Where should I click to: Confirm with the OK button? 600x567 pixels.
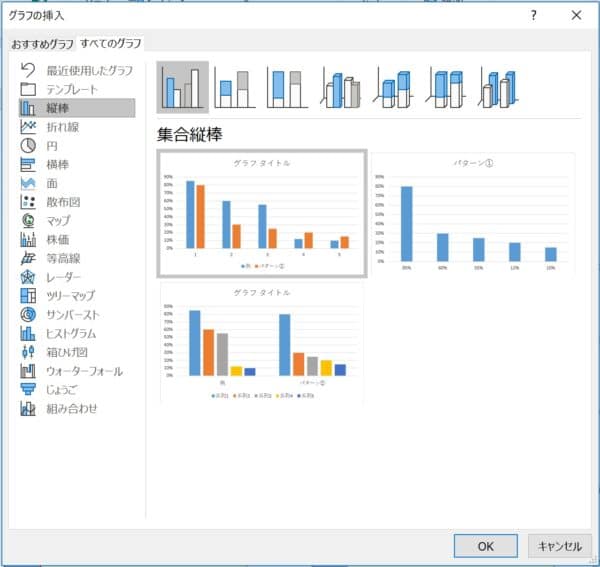486,546
